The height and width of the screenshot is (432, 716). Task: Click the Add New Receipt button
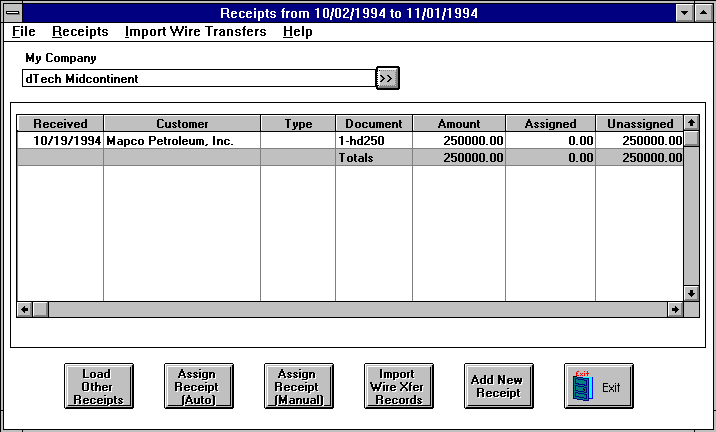click(x=499, y=386)
